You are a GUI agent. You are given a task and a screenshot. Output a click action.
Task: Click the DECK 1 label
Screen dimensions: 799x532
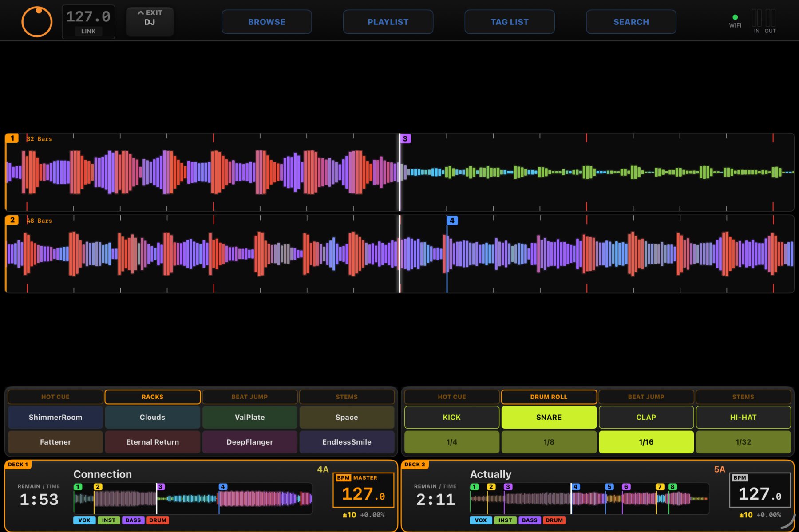(x=18, y=465)
